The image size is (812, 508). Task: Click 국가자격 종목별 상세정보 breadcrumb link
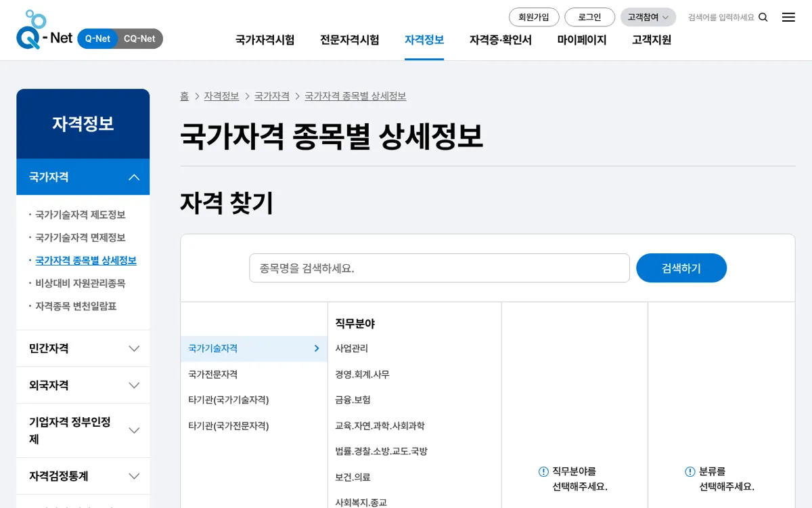click(355, 96)
